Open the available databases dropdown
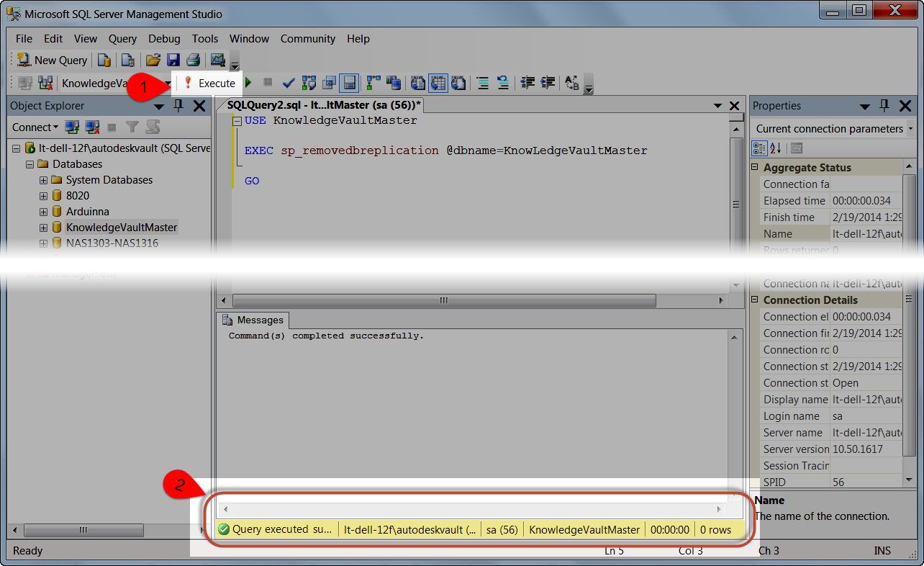Viewport: 924px width, 566px height. pyautogui.click(x=167, y=84)
